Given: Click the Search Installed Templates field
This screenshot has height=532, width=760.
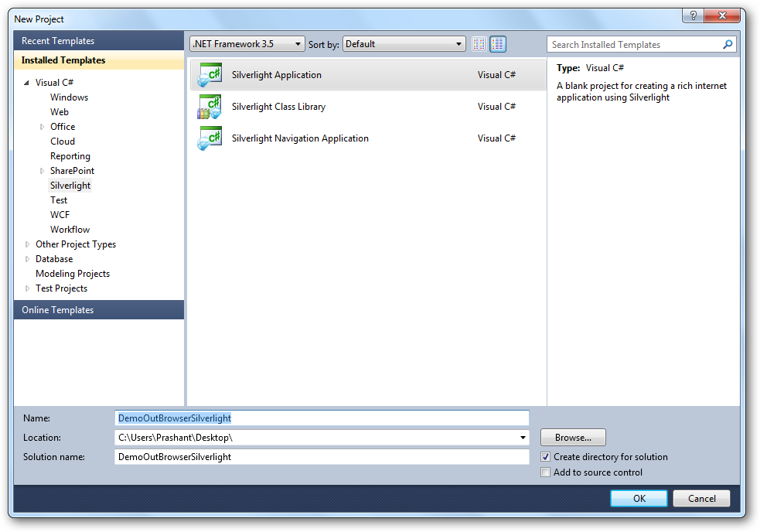Looking at the screenshot, I should (x=635, y=45).
